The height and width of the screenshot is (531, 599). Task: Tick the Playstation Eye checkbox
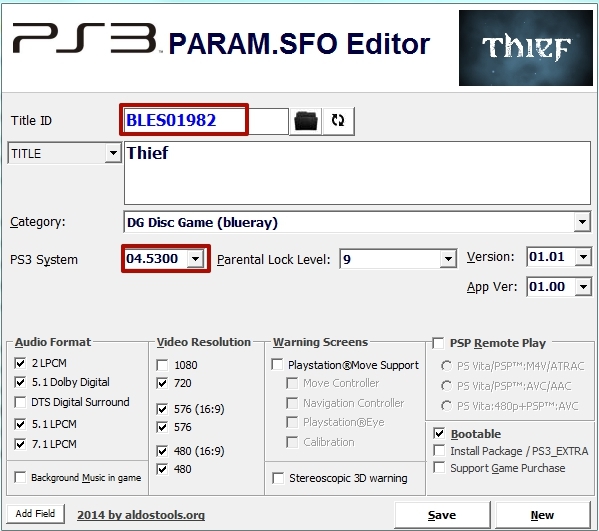coord(292,422)
